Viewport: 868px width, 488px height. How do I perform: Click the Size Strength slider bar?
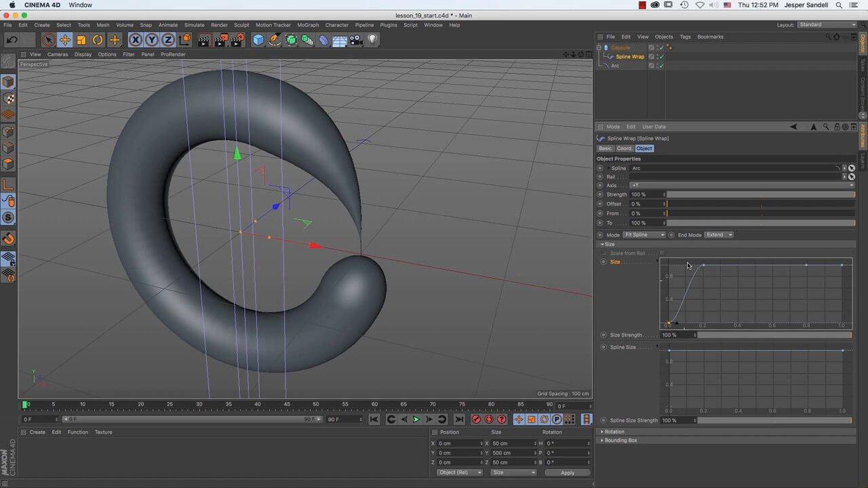coord(773,335)
